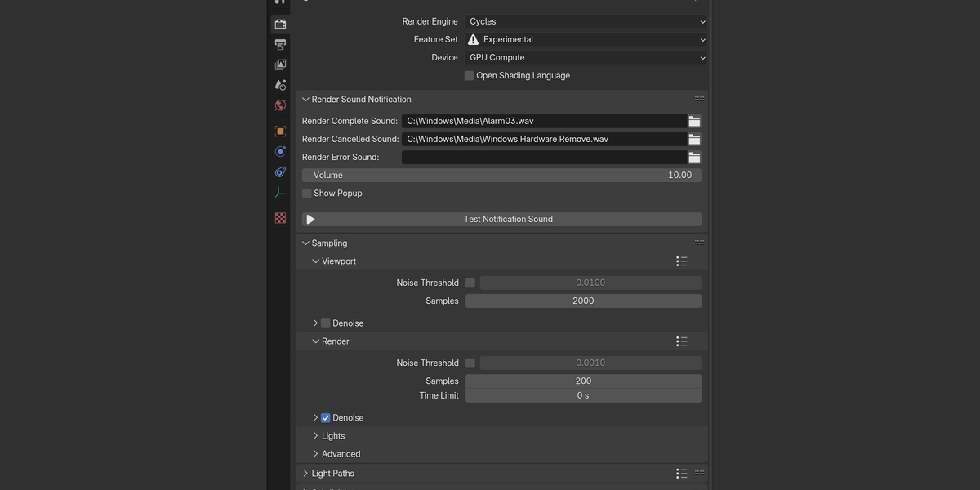
Task: Click the Time Limit field showing 0 s
Action: [x=583, y=395]
